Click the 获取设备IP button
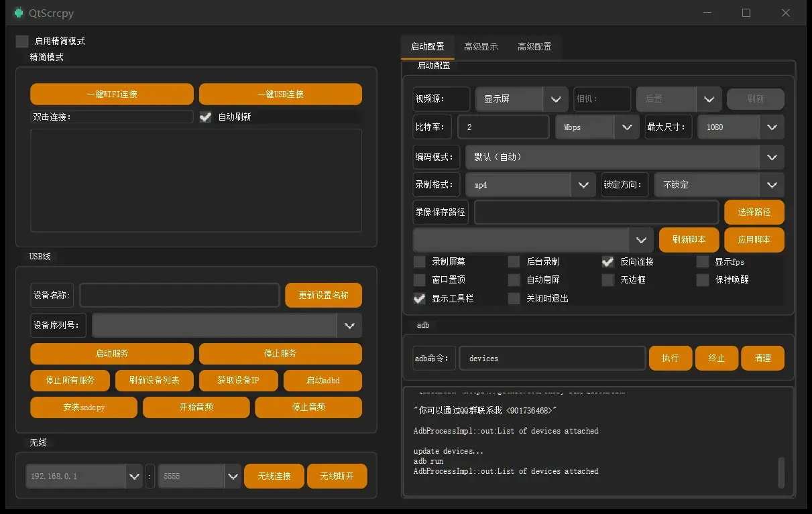 point(238,380)
